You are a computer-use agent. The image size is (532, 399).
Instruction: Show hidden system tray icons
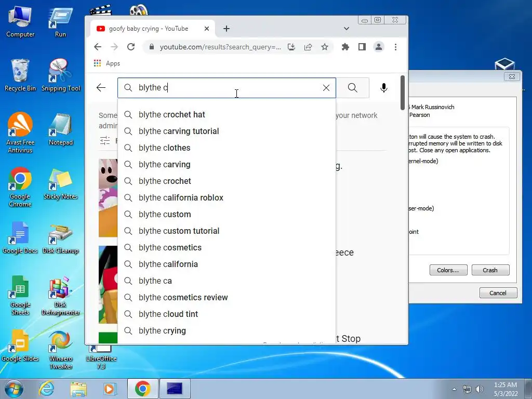454,389
